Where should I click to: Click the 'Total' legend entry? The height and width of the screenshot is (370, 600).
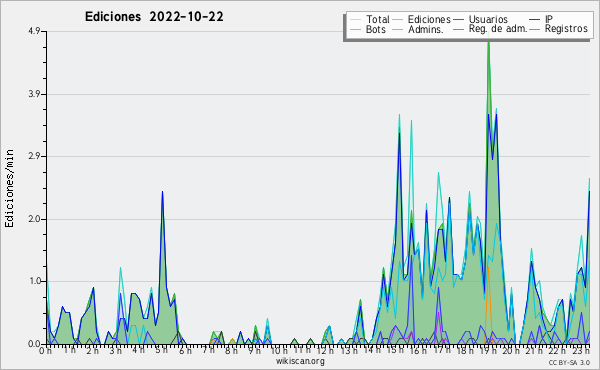[x=378, y=19]
